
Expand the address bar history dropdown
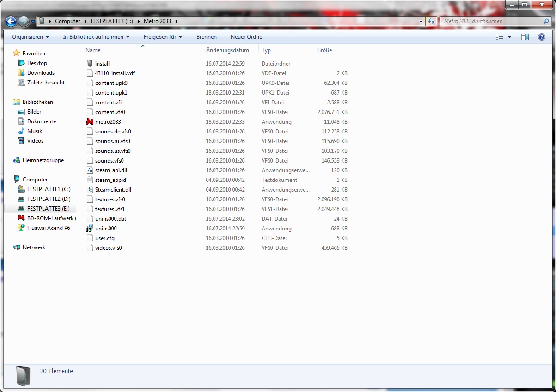pyautogui.click(x=421, y=21)
